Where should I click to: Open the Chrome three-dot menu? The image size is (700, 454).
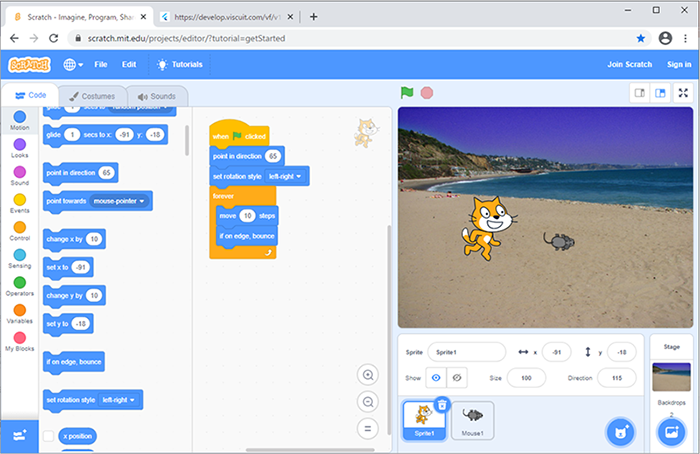click(685, 38)
